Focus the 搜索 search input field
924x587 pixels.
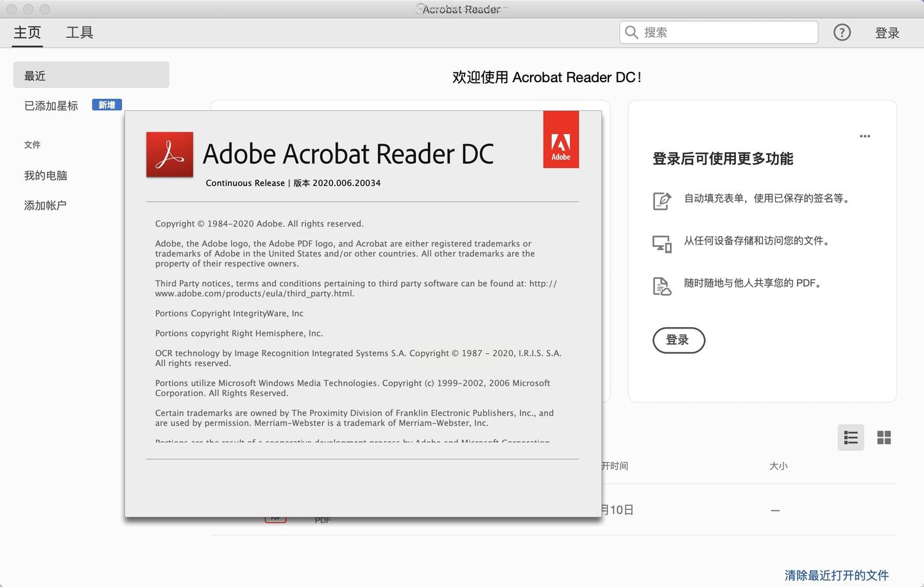[719, 32]
